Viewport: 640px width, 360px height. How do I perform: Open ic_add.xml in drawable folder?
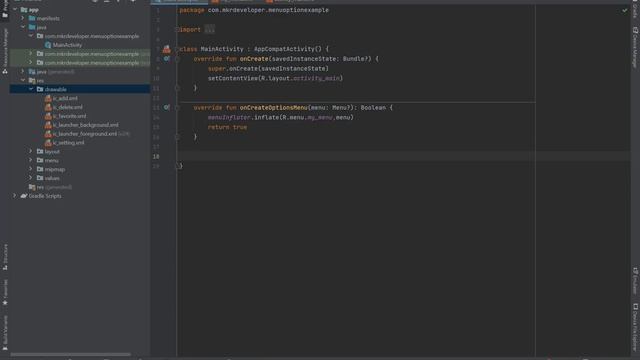pyautogui.click(x=65, y=98)
